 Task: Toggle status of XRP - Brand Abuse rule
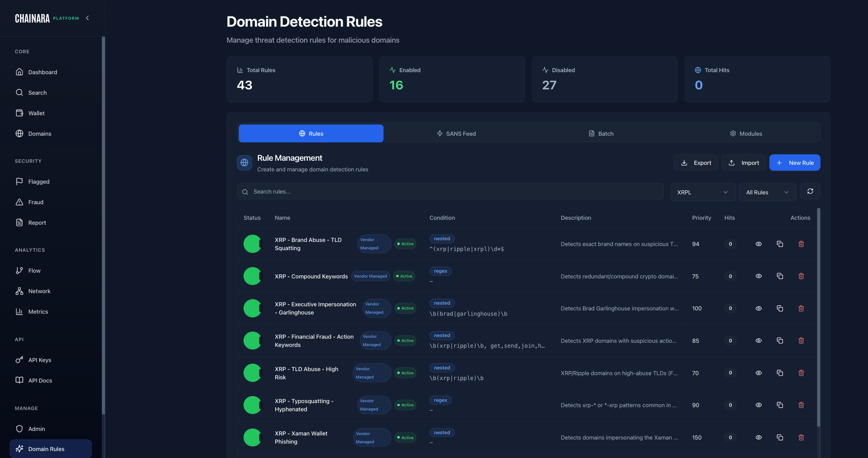coord(252,244)
